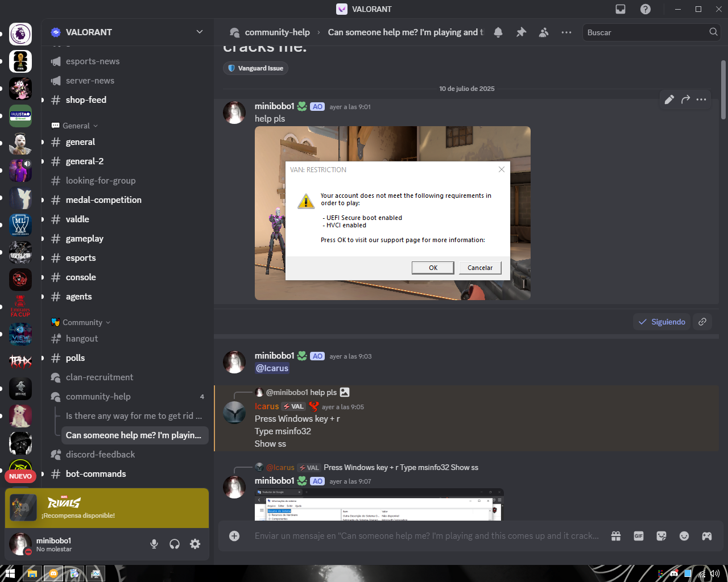Open notification settings bell for this post
Viewport: 728px width, 582px height.
coord(498,32)
